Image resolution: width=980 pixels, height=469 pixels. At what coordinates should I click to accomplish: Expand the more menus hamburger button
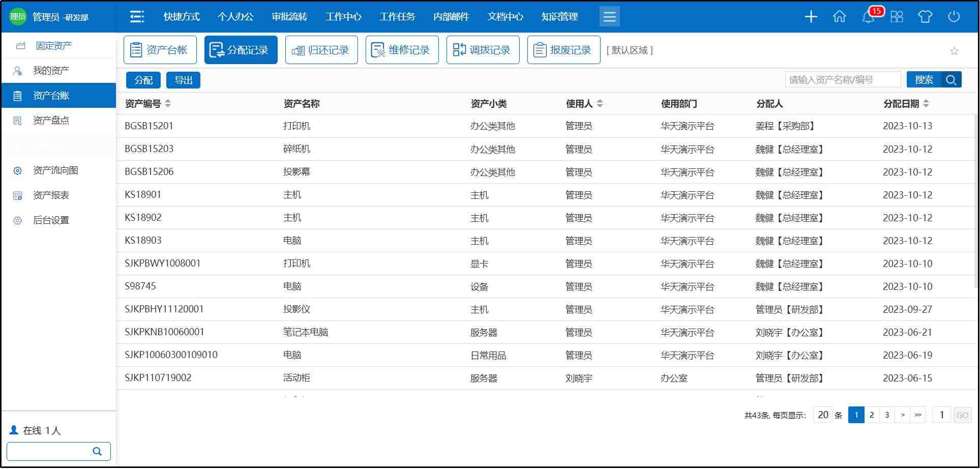(x=609, y=17)
